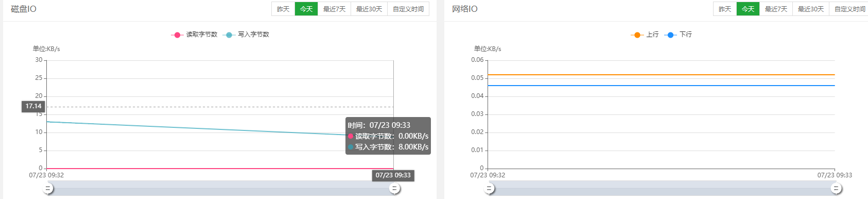Toggle 写入字节数 legend series in disk chart
868x199 pixels.
click(246, 35)
